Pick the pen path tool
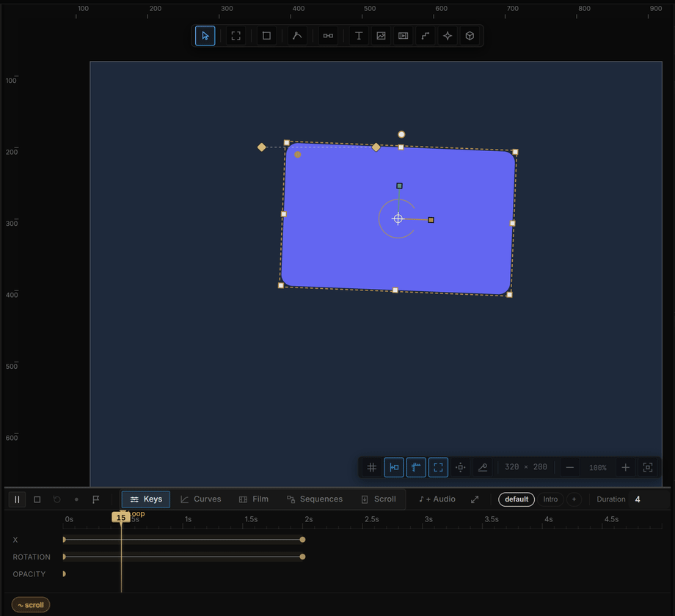 pos(297,36)
